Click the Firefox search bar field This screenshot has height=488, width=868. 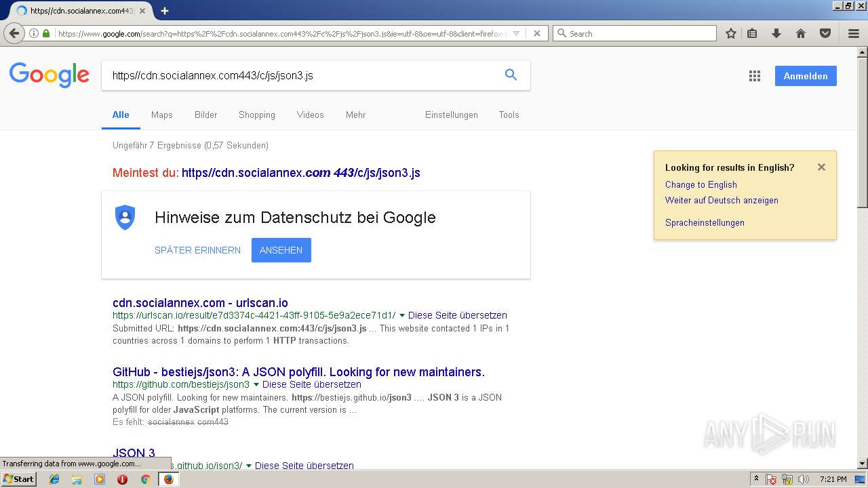click(x=635, y=33)
